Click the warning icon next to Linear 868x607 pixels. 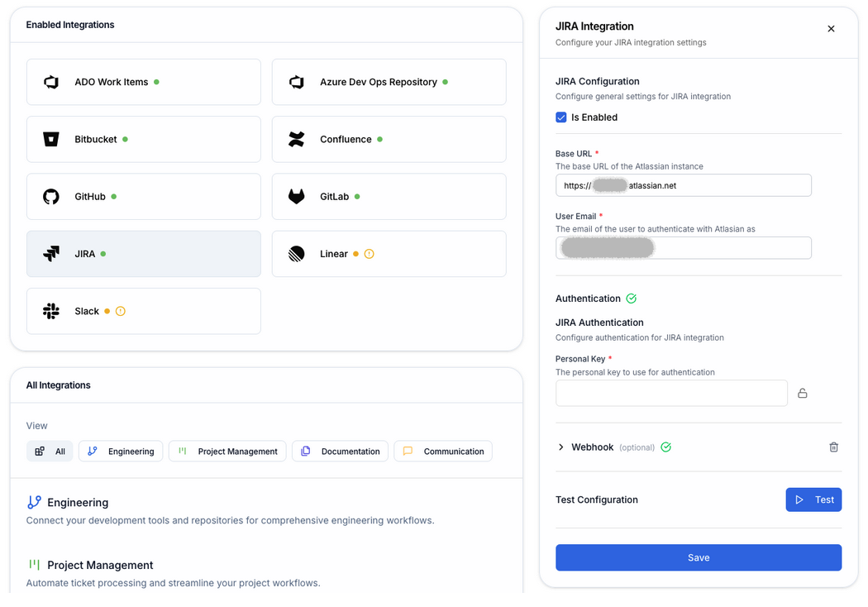click(370, 254)
